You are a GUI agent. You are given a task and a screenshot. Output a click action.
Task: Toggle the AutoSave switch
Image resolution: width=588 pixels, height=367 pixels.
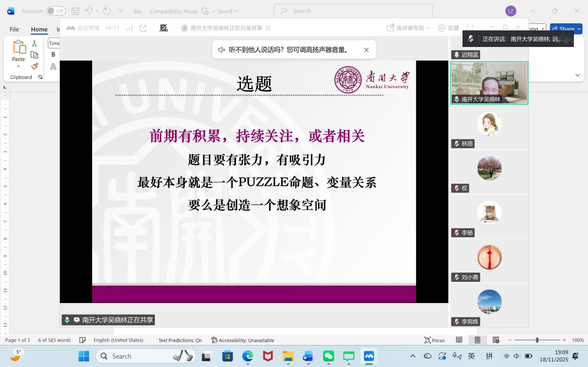[56, 11]
